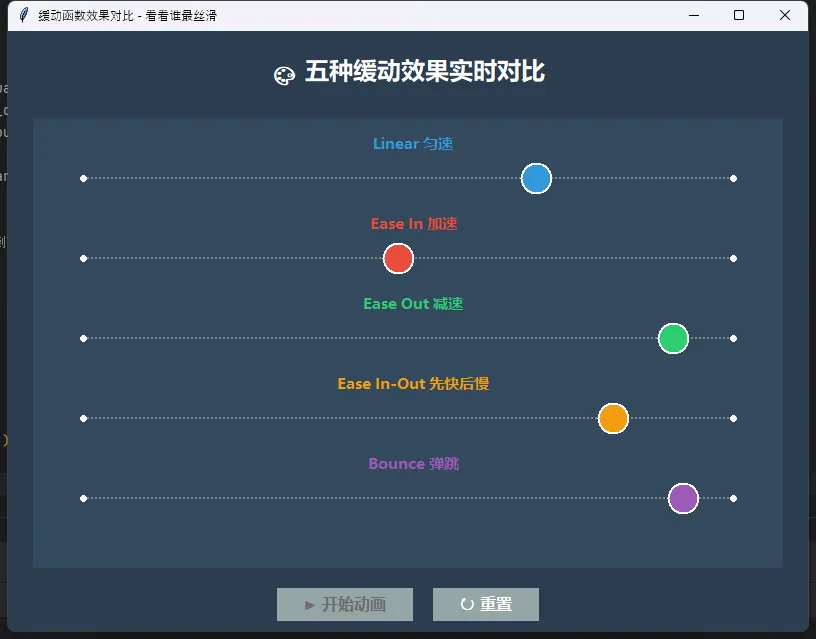Image resolution: width=816 pixels, height=639 pixels.
Task: Click the Ease In-Out 先快后慢 label
Action: tap(413, 384)
